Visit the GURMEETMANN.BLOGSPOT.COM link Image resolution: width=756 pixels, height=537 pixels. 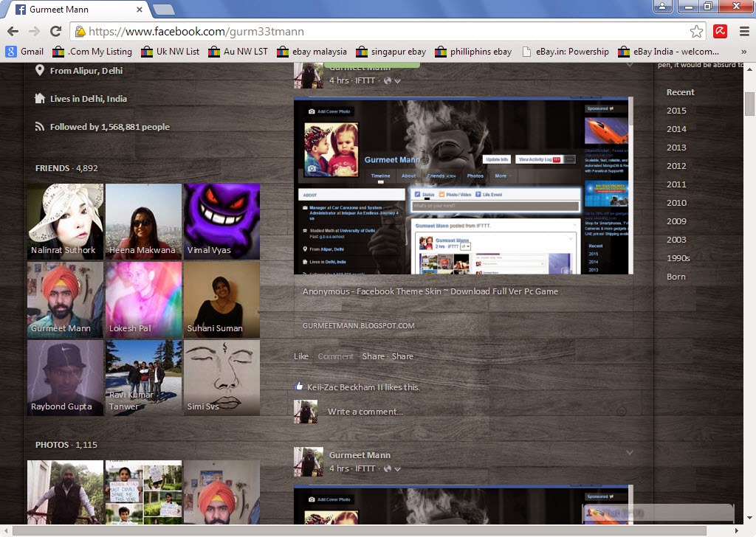click(x=358, y=325)
